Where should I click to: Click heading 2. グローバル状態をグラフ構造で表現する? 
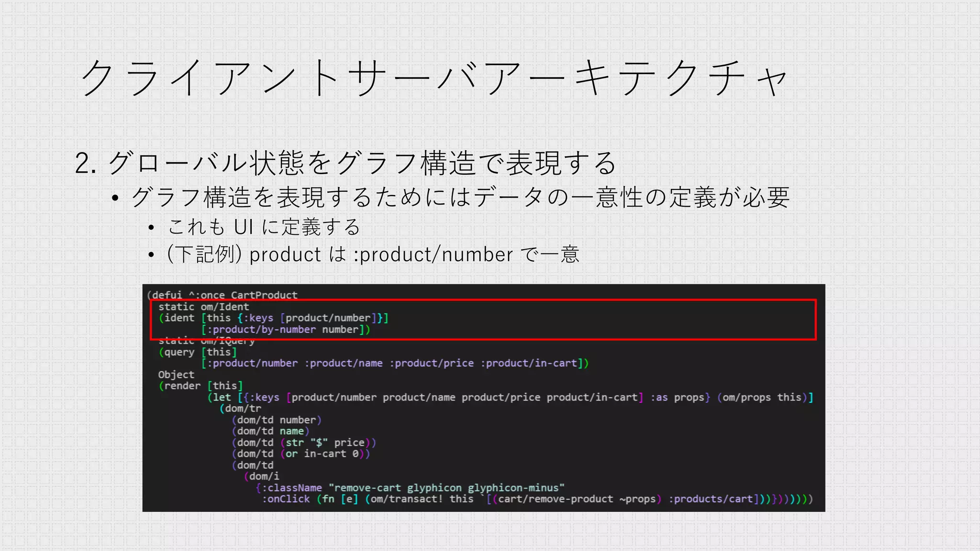[345, 163]
